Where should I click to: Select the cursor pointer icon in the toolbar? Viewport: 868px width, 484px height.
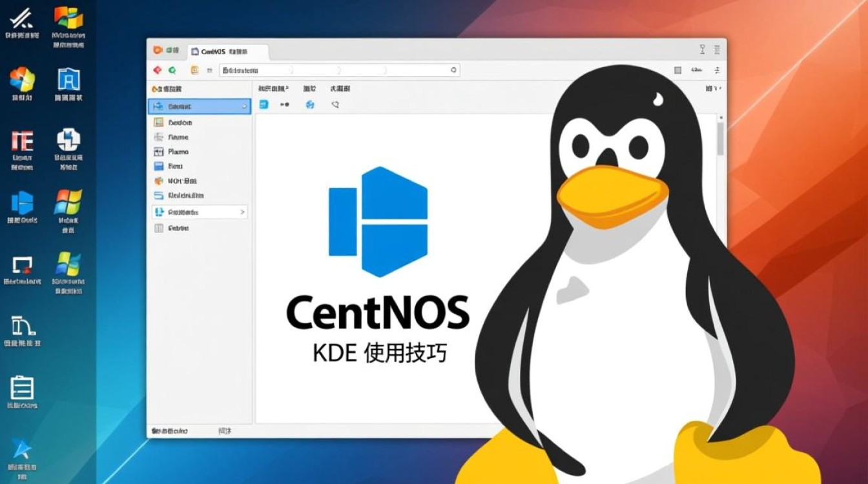tap(335, 105)
